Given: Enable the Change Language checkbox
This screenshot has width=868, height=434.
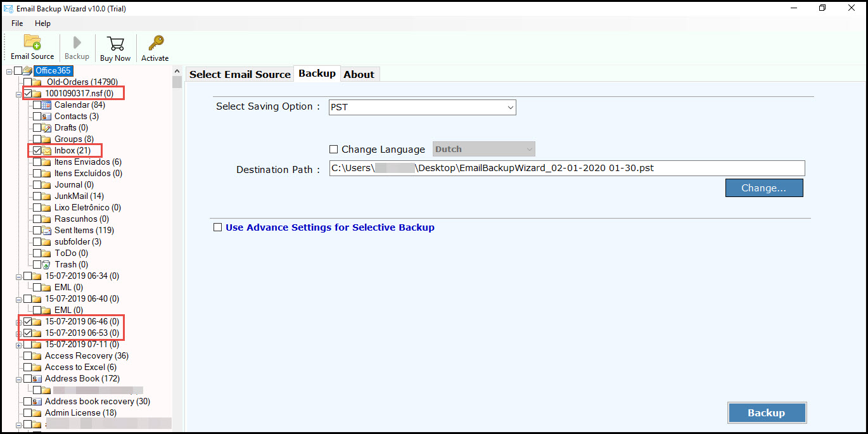Looking at the screenshot, I should click(333, 150).
